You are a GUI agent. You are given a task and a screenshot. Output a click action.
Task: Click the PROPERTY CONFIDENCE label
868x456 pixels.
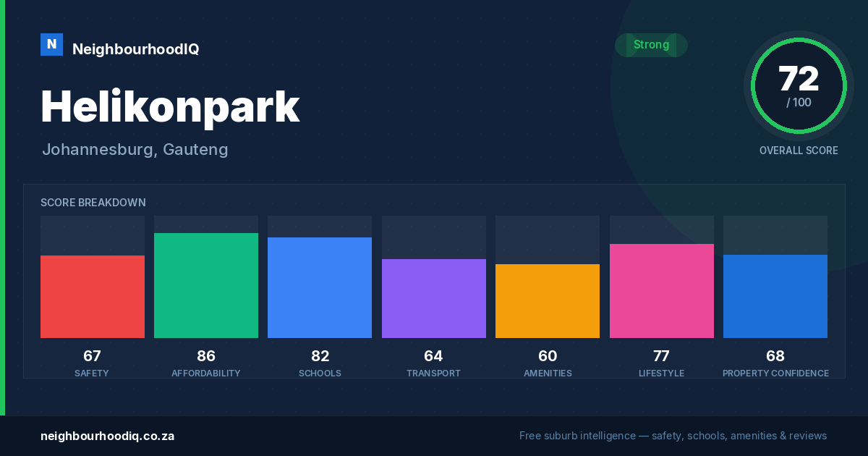pos(775,373)
